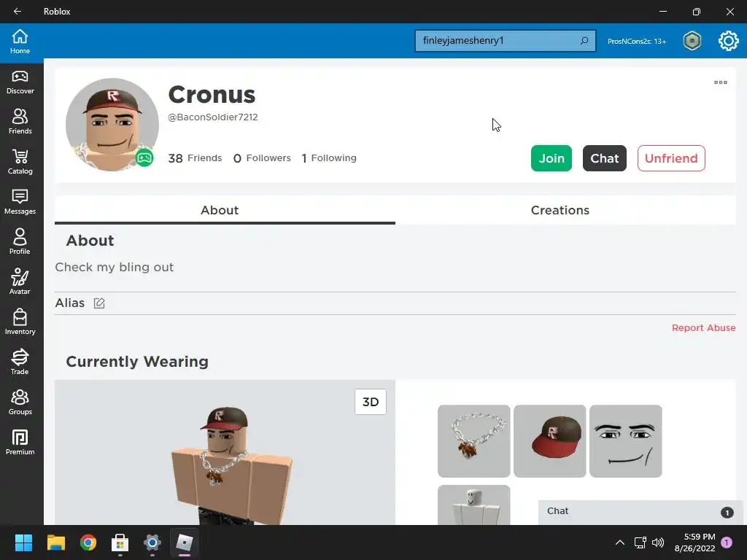Open Settings app on taskbar

(x=152, y=542)
